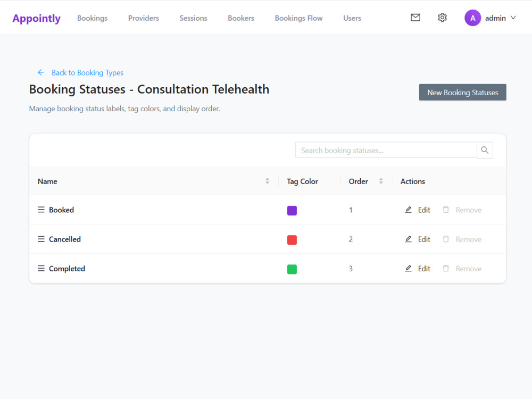Viewport: 532px width, 399px height.
Task: Click the Manage booking status labels description
Action: [124, 109]
